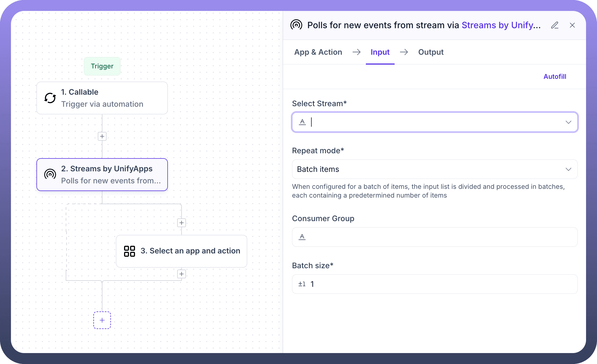The image size is (597, 364).
Task: Click the Callable refresh-arrows icon
Action: point(50,98)
